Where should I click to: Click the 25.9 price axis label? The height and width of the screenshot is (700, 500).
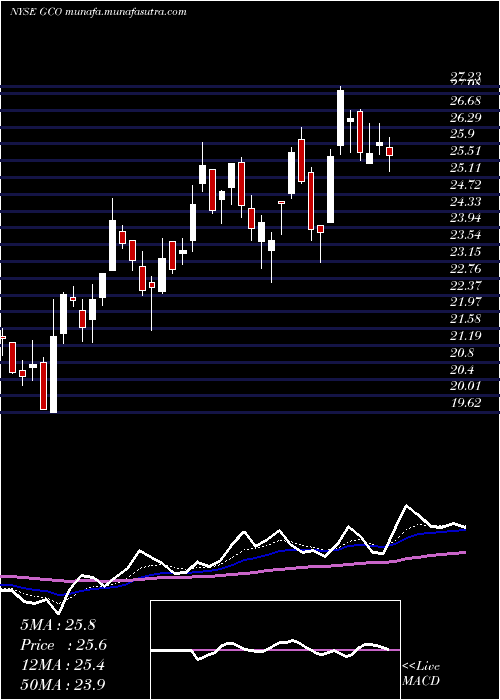(462, 134)
